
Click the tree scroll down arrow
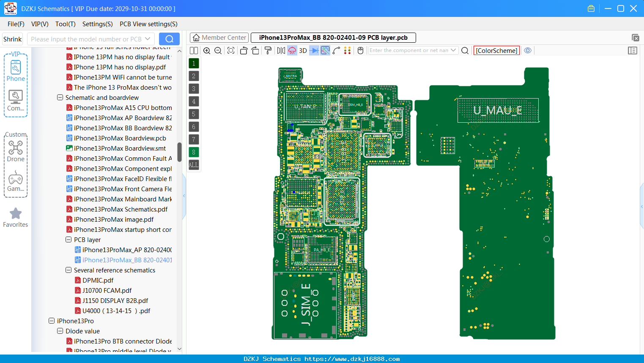(x=179, y=349)
